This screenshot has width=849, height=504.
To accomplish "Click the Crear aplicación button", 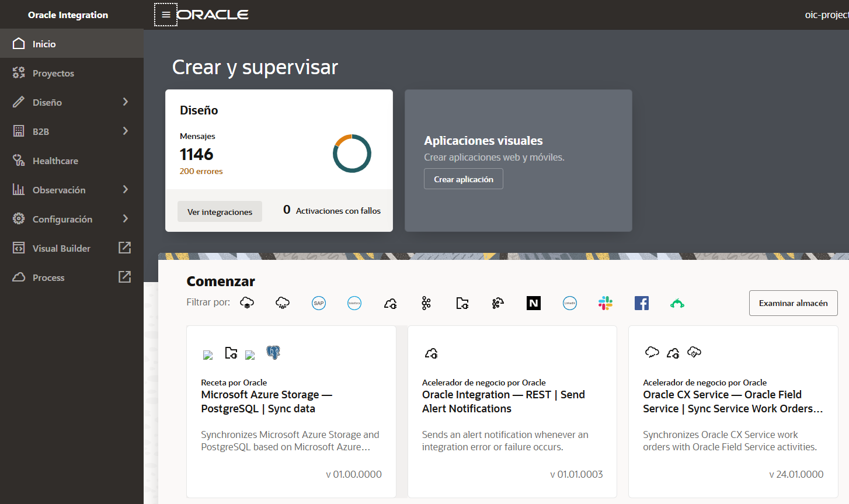I will (x=464, y=179).
